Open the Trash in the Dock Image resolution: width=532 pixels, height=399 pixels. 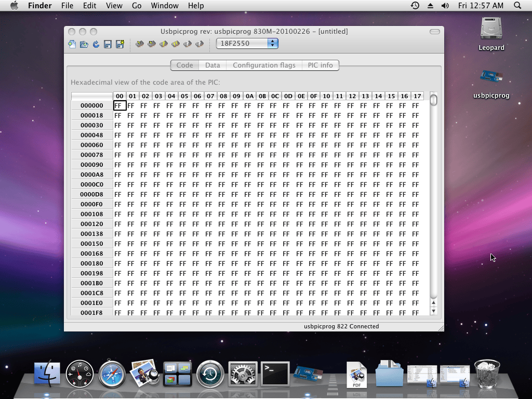point(487,373)
